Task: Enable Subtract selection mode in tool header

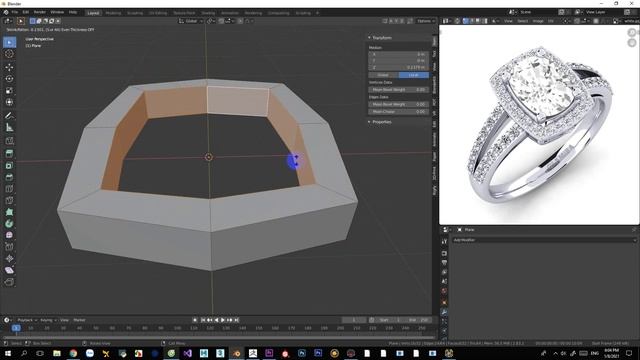Action: coord(45,21)
